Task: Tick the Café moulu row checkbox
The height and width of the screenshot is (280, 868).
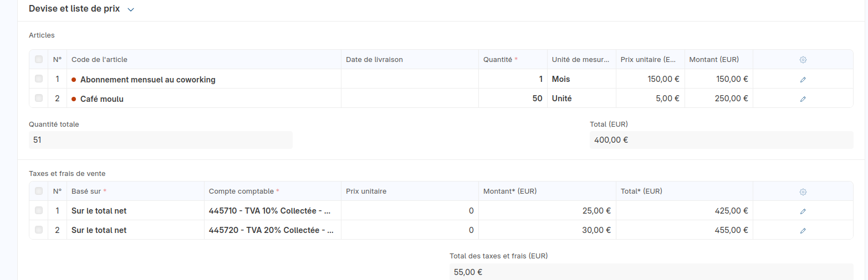Action: pos(39,98)
